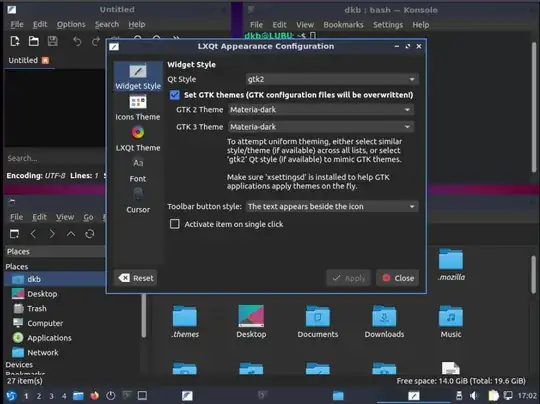Click file manager folder view scrollbar
This screenshot has height=404, width=540.
(533, 275)
